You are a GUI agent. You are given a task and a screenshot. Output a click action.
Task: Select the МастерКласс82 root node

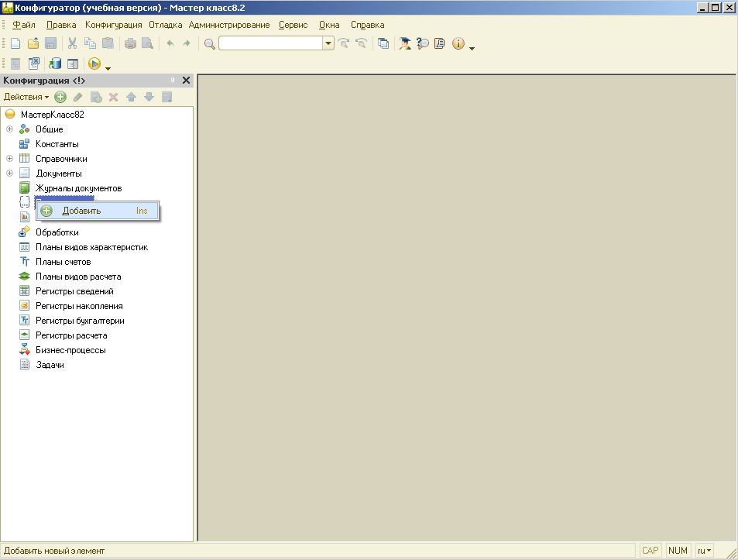(52, 115)
